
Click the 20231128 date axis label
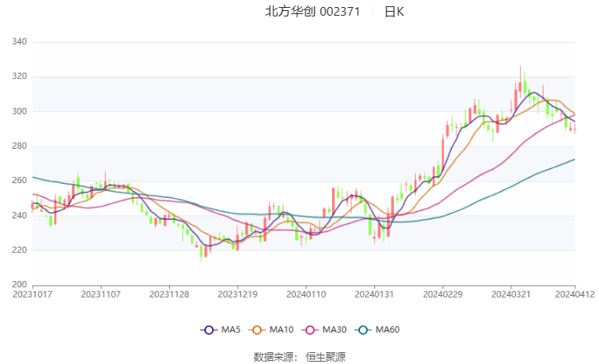(x=169, y=294)
